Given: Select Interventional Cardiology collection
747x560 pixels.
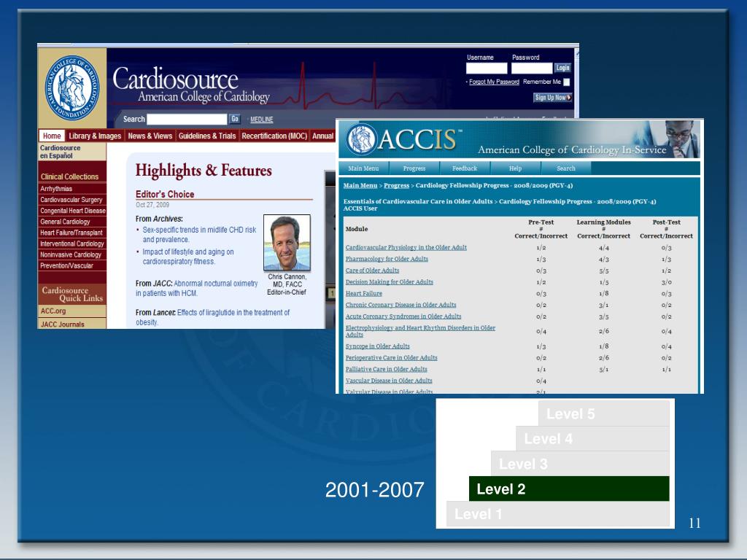Looking at the screenshot, I should coord(72,244).
